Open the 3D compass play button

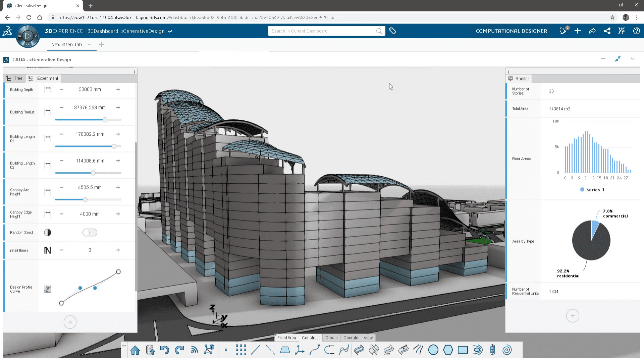click(x=28, y=36)
